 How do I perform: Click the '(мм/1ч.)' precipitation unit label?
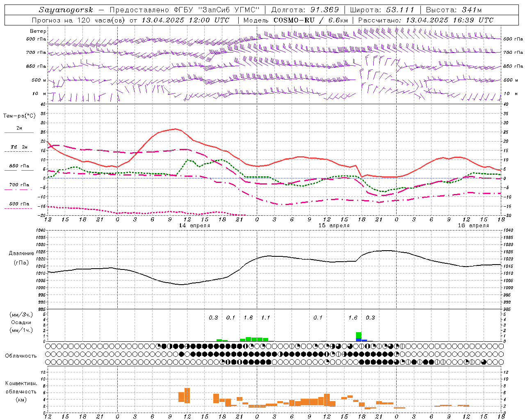pyautogui.click(x=21, y=330)
